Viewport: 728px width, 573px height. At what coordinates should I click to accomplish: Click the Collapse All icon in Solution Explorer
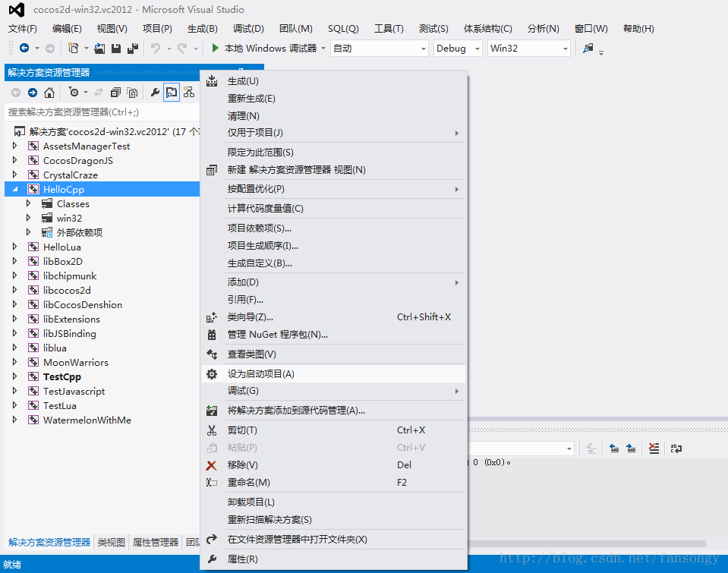click(x=115, y=93)
